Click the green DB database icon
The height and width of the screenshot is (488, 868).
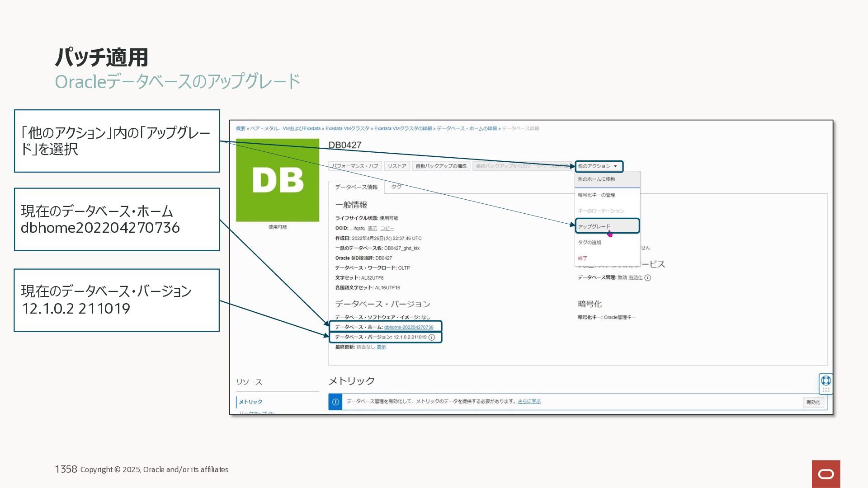click(x=278, y=180)
